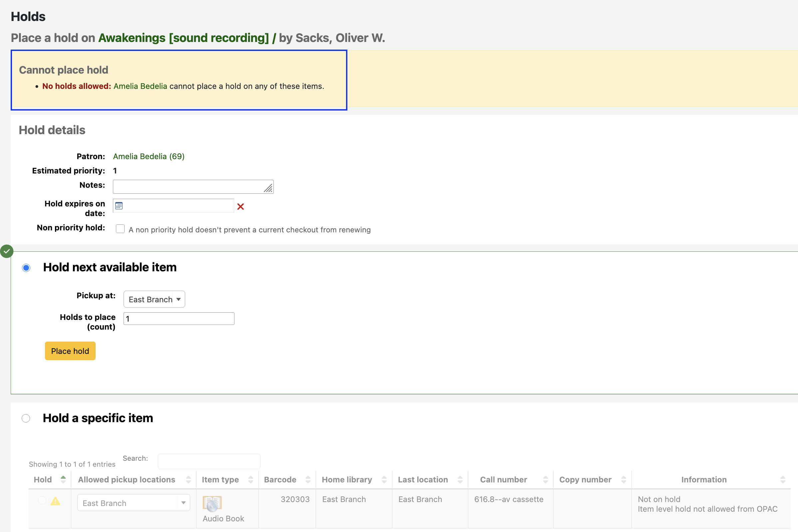Screen dimensions: 798x532
Task: Open Allowed pickup locations dropdown in table row
Action: pyautogui.click(x=134, y=503)
